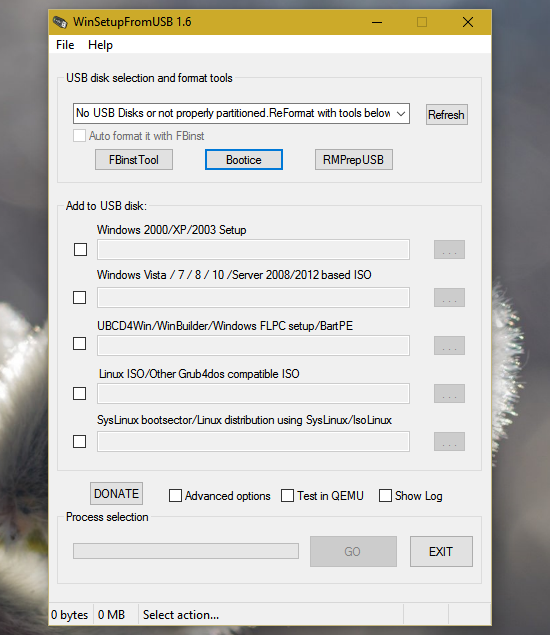The image size is (550, 635).
Task: Enable SysLinux bootsector/Linux distribution checkbox
Action: [79, 441]
